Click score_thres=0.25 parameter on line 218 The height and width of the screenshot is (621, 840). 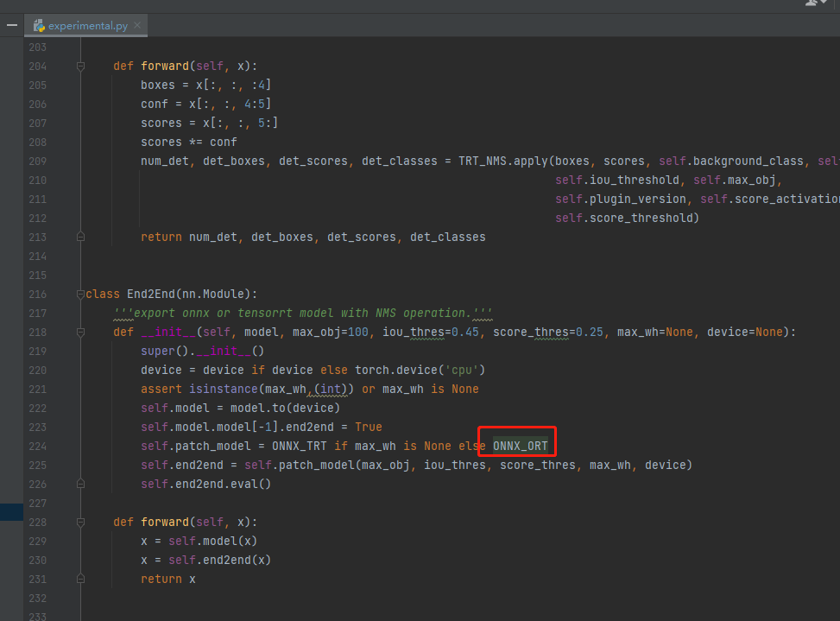(548, 333)
